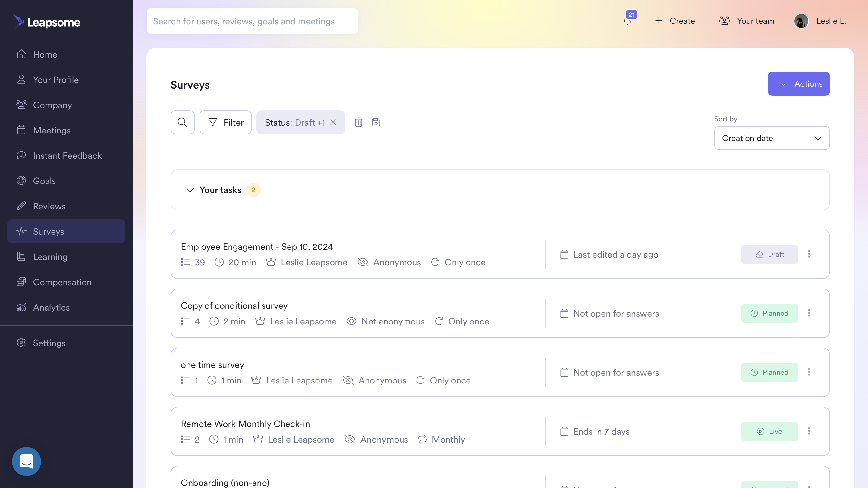Click the Live status badge
The height and width of the screenshot is (488, 868).
tap(770, 431)
